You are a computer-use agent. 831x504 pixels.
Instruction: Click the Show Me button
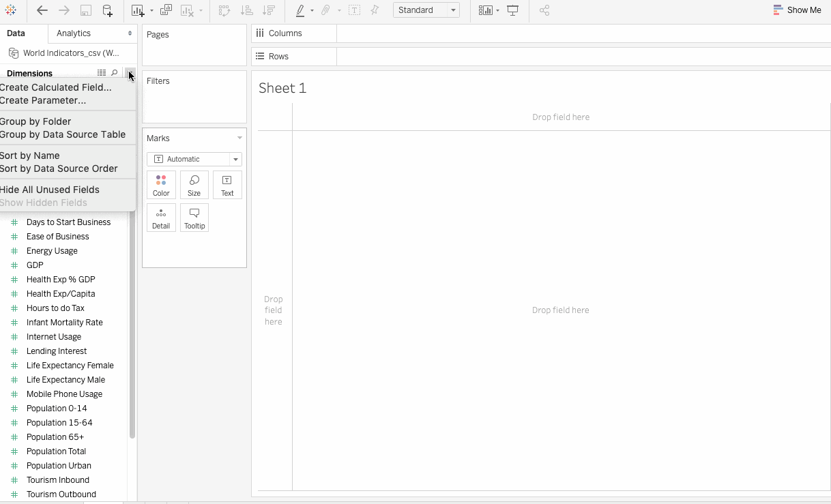797,10
